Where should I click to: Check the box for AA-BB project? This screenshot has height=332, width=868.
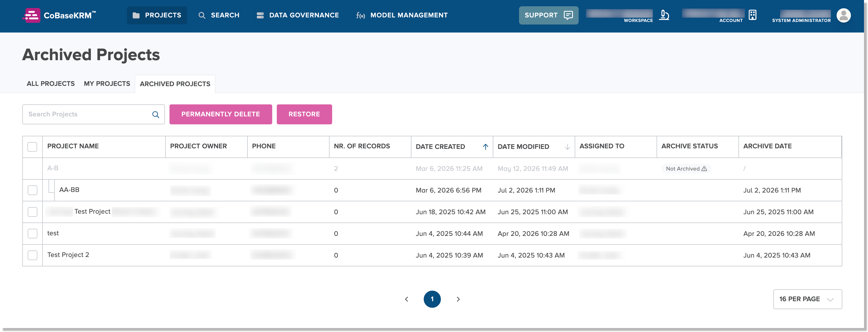pos(32,190)
